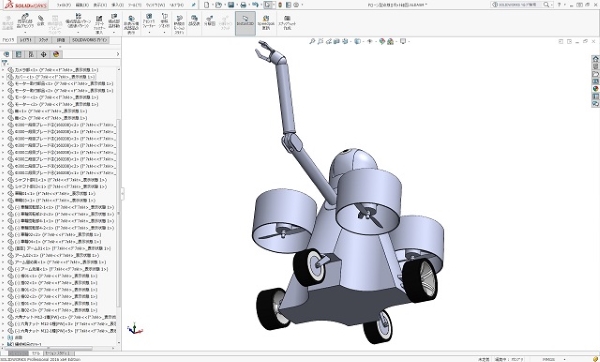Click Zoom to Area in view toolbar
Image resolution: width=600 pixels, height=362 pixels.
tap(321, 41)
